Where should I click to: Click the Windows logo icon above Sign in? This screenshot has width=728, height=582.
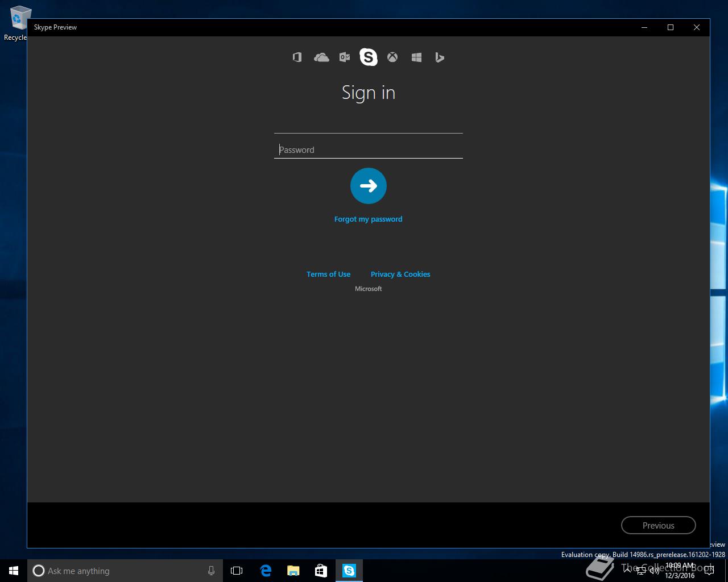[x=416, y=57]
